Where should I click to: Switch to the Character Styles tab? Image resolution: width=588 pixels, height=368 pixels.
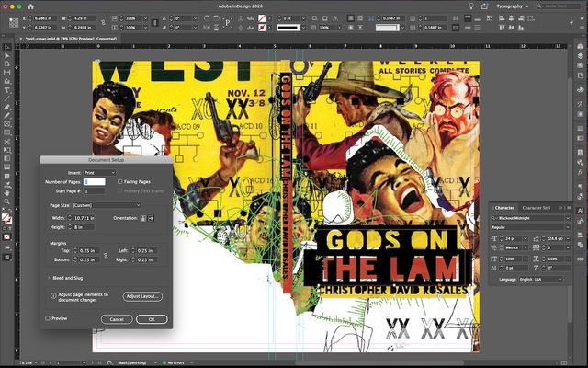(x=536, y=208)
